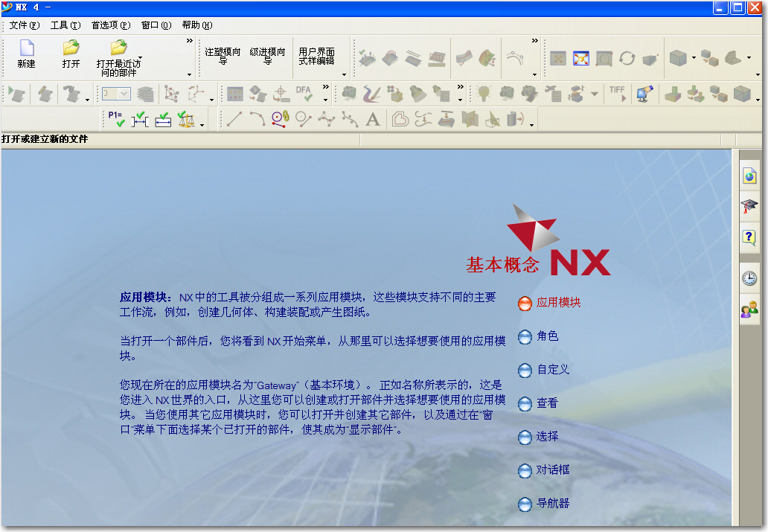Click the DFA check icon
This screenshot has height=532, width=768.
(x=304, y=94)
